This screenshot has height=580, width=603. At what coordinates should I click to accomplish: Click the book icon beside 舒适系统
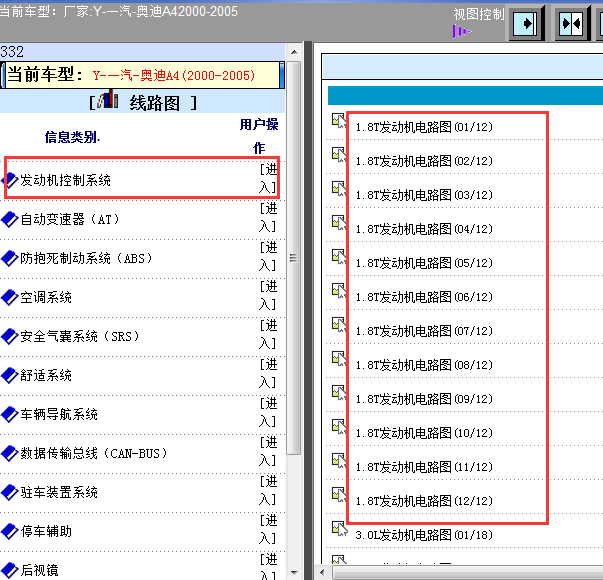pyautogui.click(x=10, y=375)
